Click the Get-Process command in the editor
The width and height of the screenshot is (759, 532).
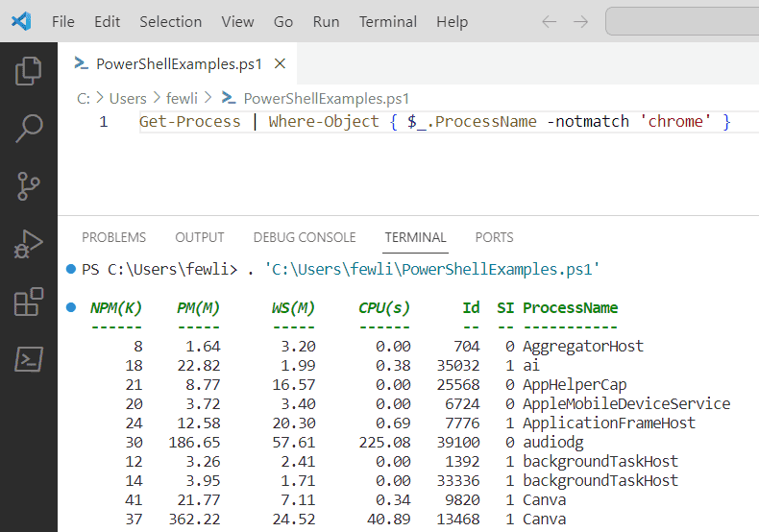coord(190,121)
